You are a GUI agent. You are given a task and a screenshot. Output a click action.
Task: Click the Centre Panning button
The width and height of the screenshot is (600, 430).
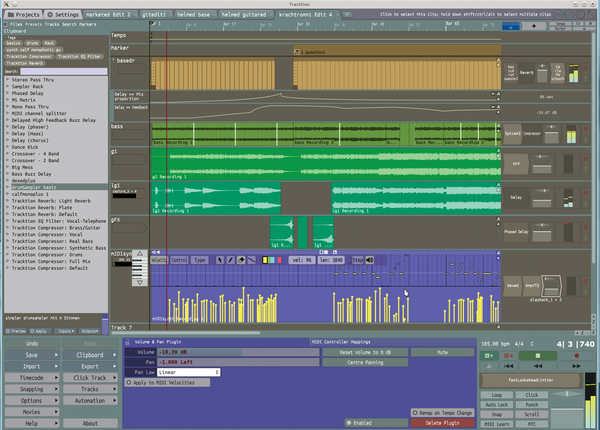point(365,362)
